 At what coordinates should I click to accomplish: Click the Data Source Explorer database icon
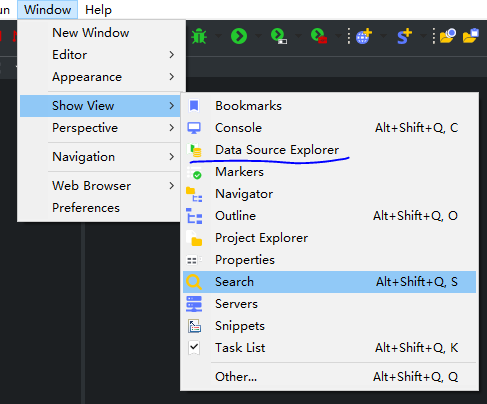(195, 150)
